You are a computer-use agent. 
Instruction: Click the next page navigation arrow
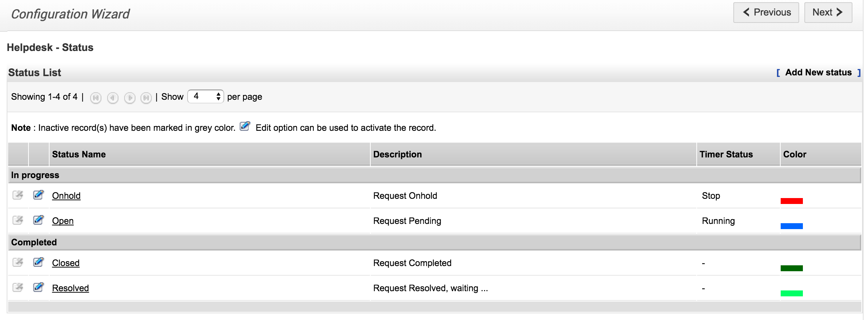129,98
